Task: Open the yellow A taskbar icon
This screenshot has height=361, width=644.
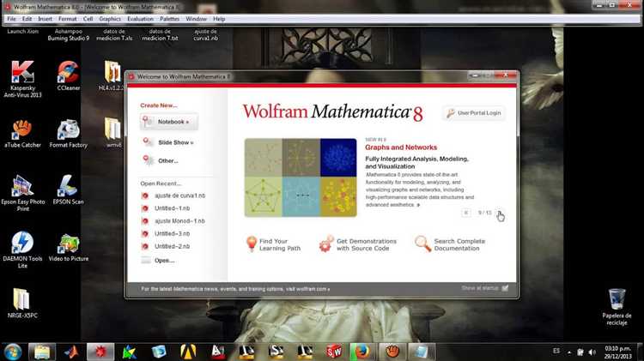Action: coord(188,352)
